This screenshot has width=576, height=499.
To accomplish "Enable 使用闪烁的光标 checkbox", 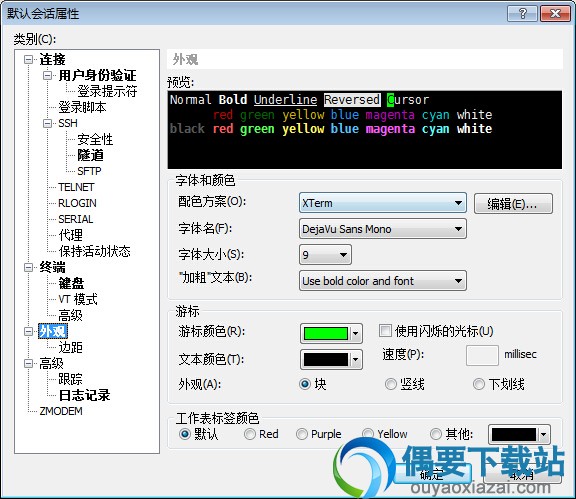I will coord(385,331).
